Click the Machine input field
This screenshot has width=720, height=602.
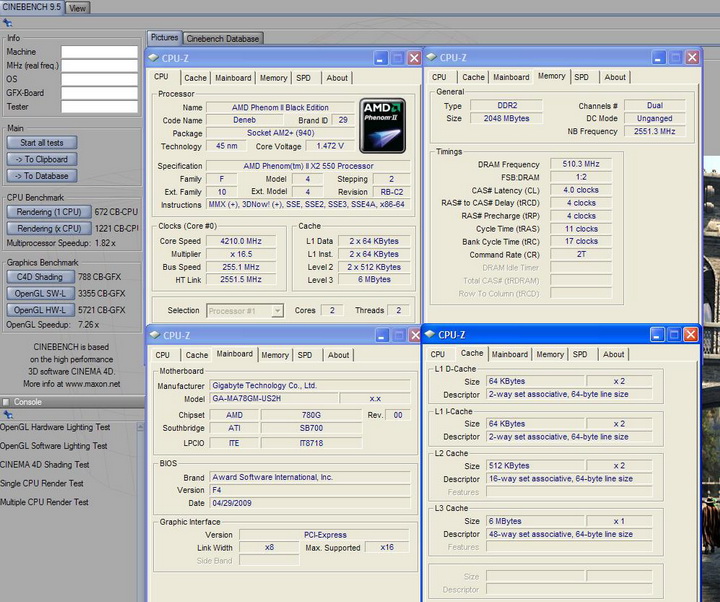pos(99,52)
